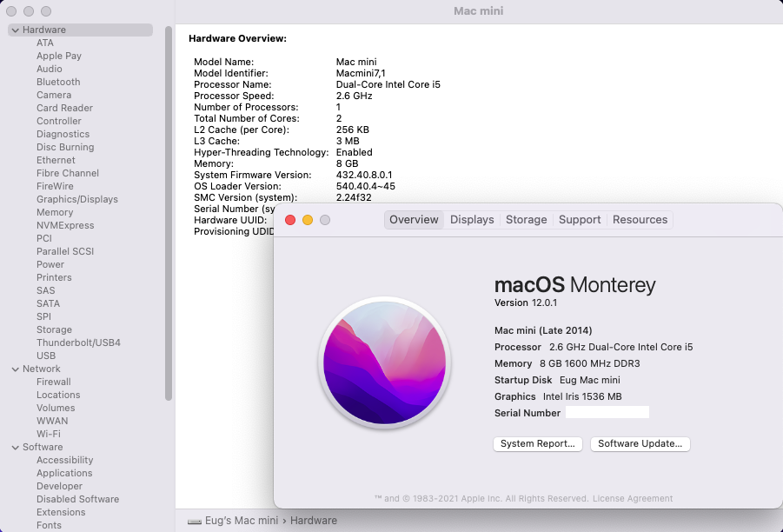Select Wi-Fi under Network
Screen dimensions: 783x532
click(49, 434)
